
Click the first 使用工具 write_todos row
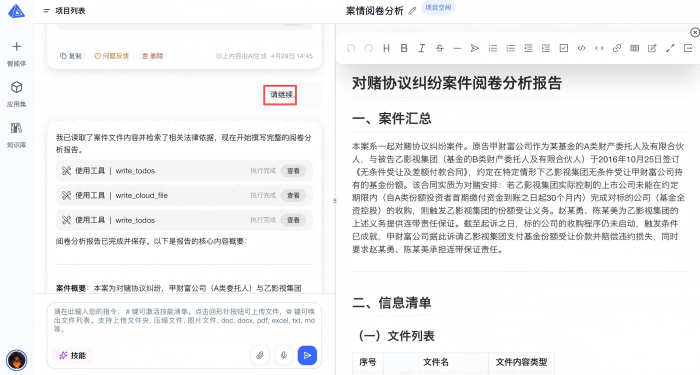click(x=184, y=171)
